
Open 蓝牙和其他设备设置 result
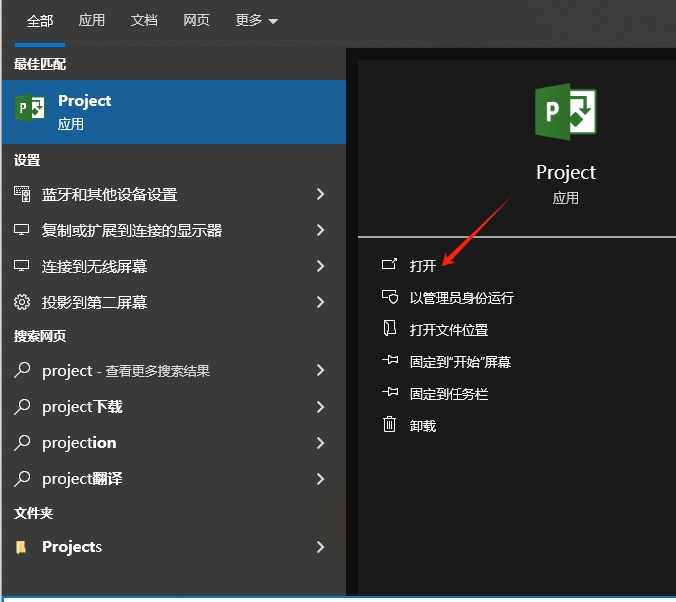pyautogui.click(x=174, y=194)
